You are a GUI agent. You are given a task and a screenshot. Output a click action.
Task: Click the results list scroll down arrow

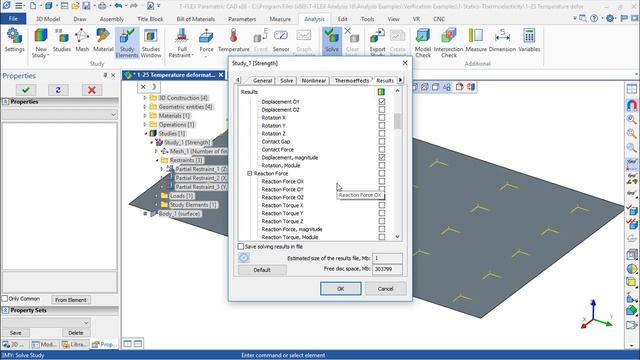pyautogui.click(x=397, y=237)
